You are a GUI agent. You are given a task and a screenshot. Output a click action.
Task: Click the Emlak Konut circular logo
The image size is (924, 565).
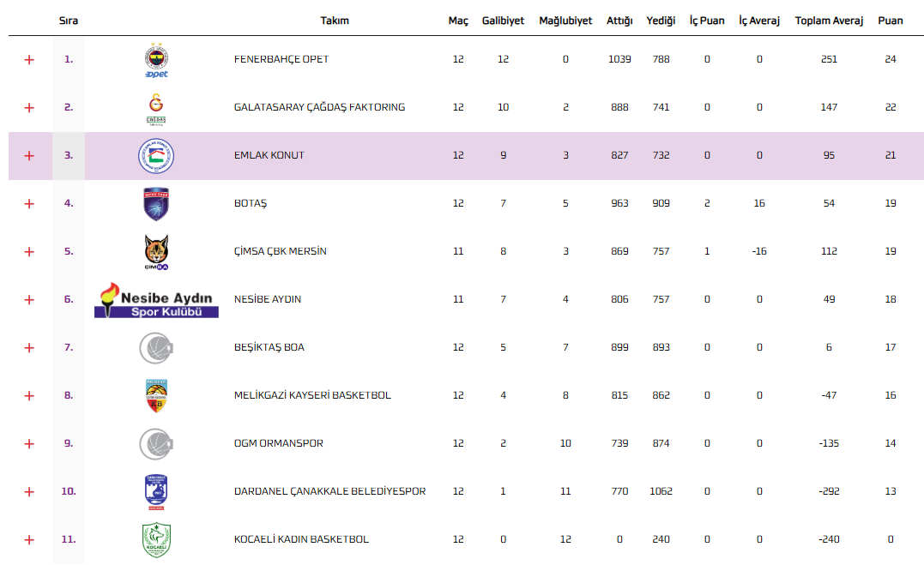click(x=156, y=156)
